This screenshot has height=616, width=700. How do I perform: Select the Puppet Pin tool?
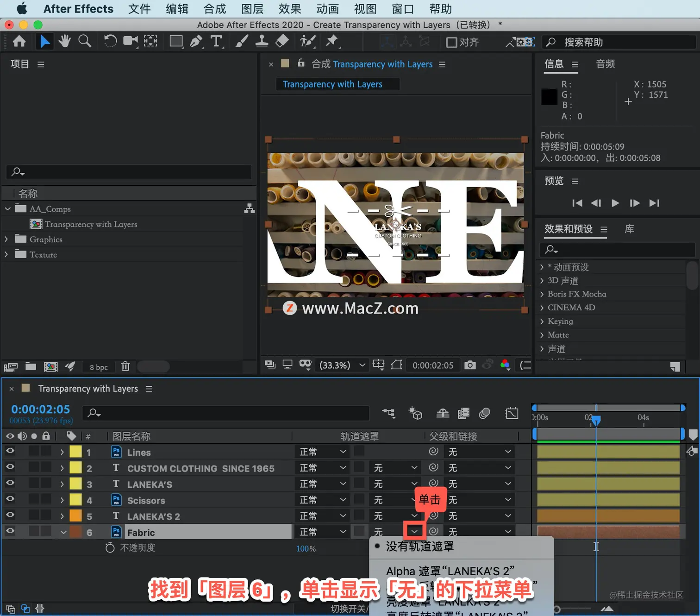click(332, 41)
